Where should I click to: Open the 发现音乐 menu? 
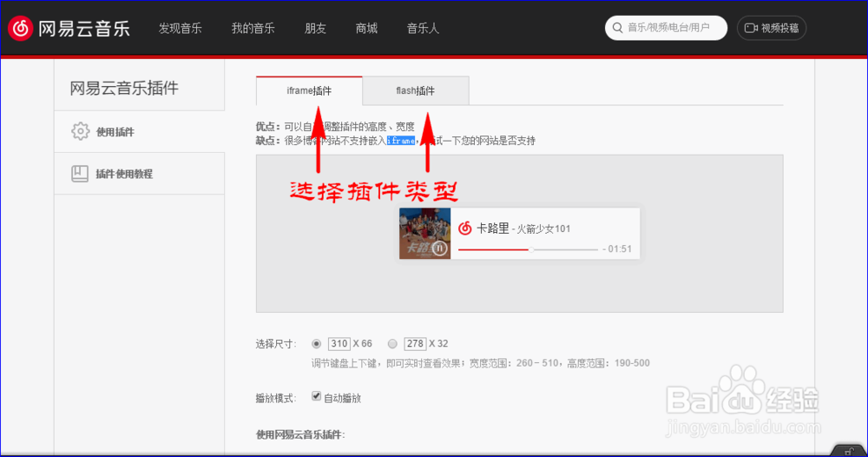pyautogui.click(x=181, y=29)
